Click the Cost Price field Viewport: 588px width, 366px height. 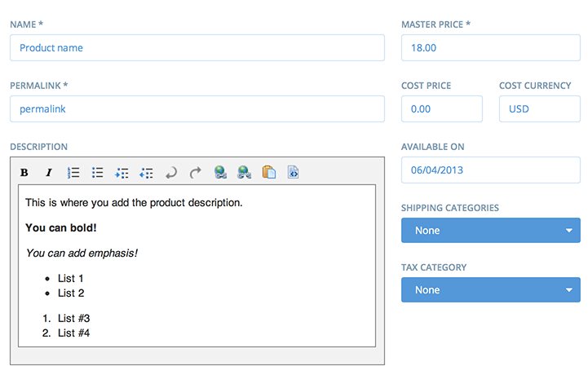click(442, 108)
